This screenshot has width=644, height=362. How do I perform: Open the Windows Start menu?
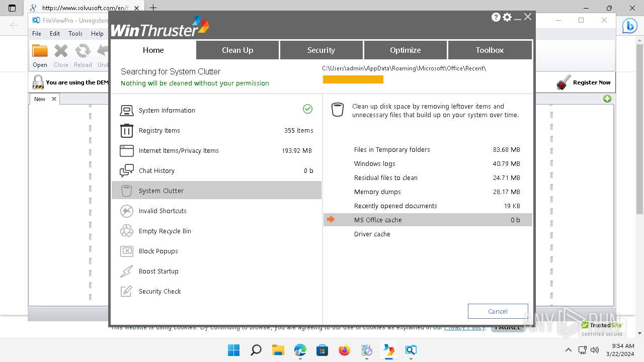tap(234, 350)
